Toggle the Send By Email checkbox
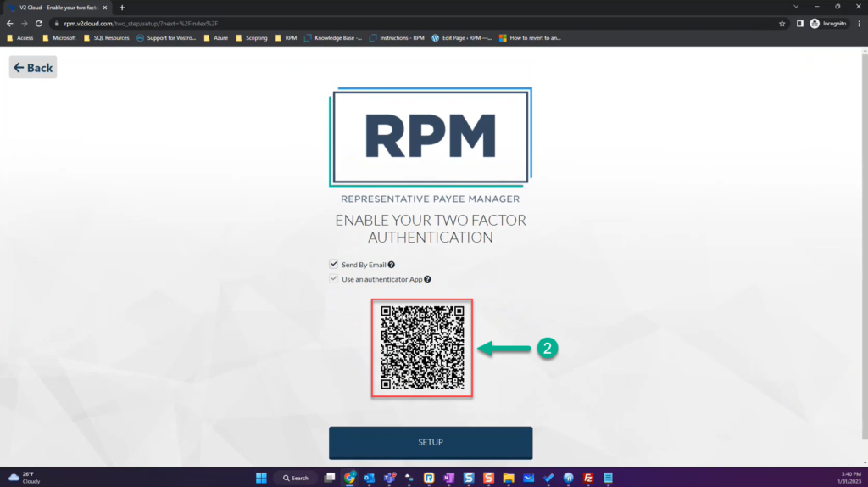Viewport: 868px width, 487px height. [x=333, y=264]
